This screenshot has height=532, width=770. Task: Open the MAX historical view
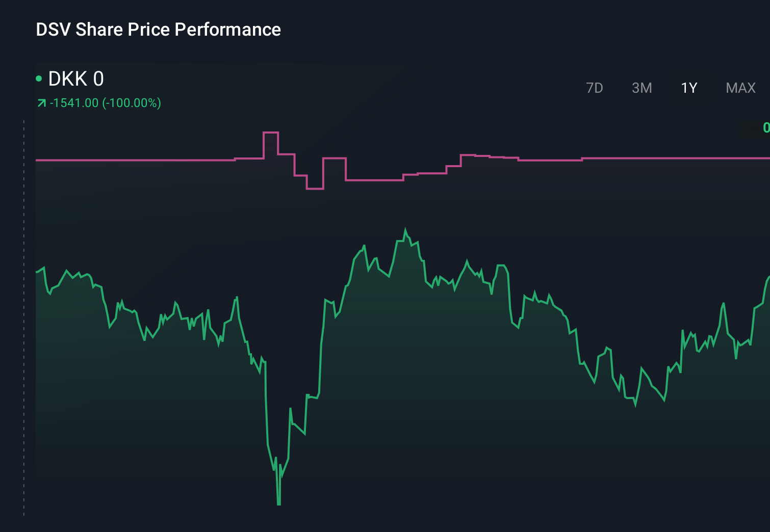point(740,88)
